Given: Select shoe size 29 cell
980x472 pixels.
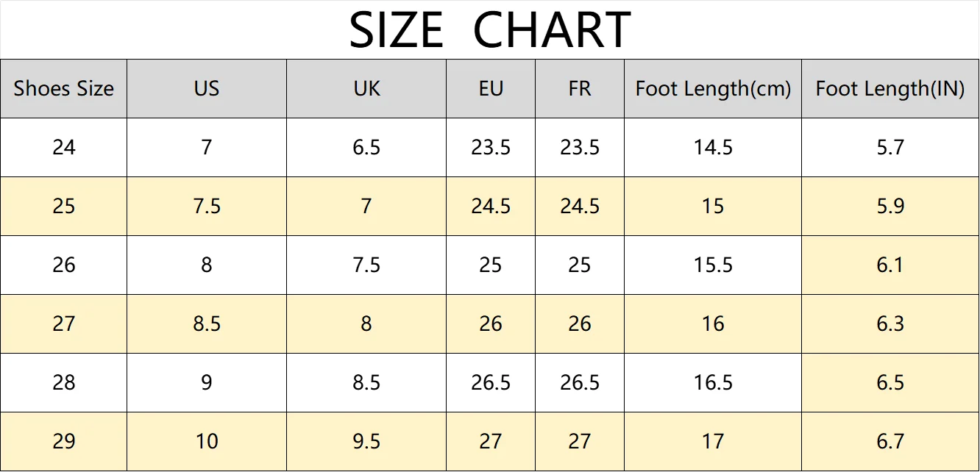Looking at the screenshot, I should [x=64, y=442].
